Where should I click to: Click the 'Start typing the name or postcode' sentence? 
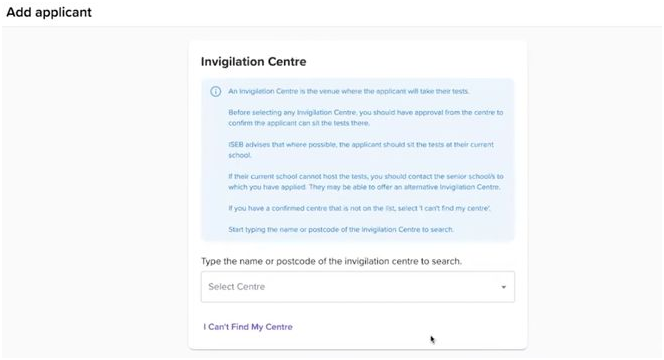click(x=341, y=230)
